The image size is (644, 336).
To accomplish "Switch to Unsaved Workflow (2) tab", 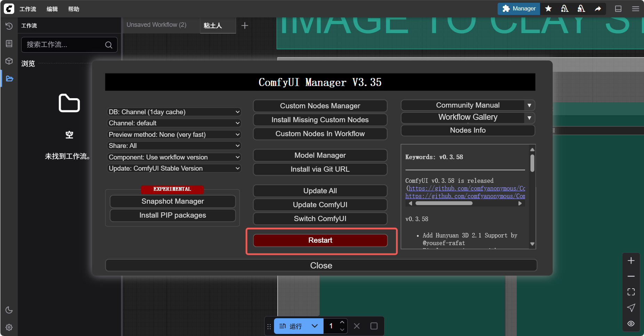I will (x=156, y=25).
